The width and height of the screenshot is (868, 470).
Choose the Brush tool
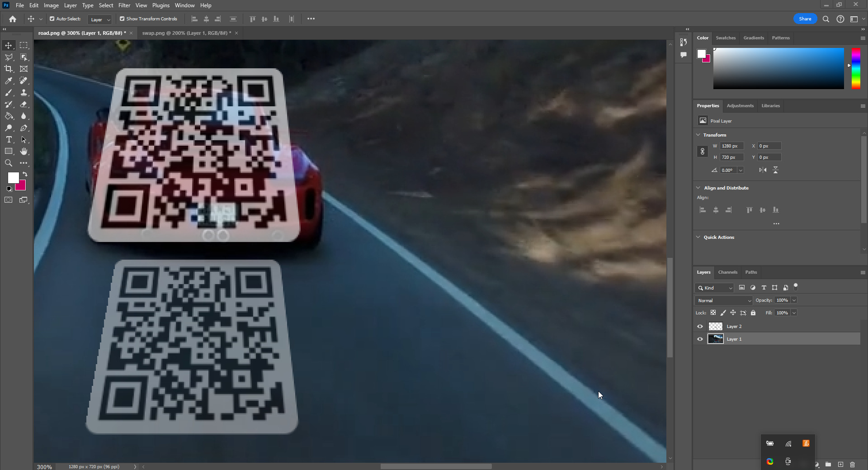(9, 92)
